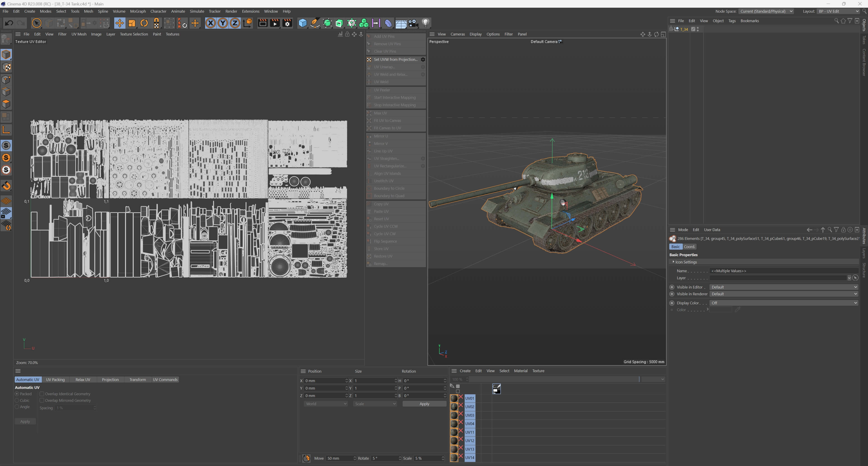Click the Scale tool icon
868x466 pixels.
coord(132,23)
